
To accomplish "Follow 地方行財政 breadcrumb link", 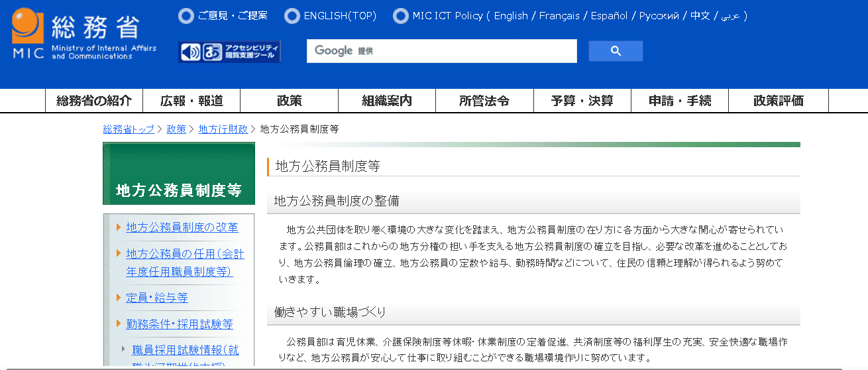I will [223, 129].
